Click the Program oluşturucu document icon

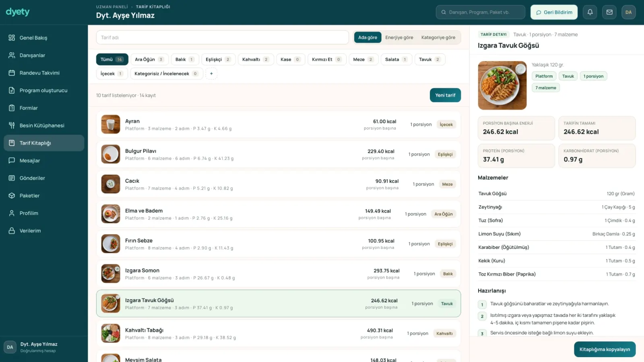pyautogui.click(x=12, y=90)
